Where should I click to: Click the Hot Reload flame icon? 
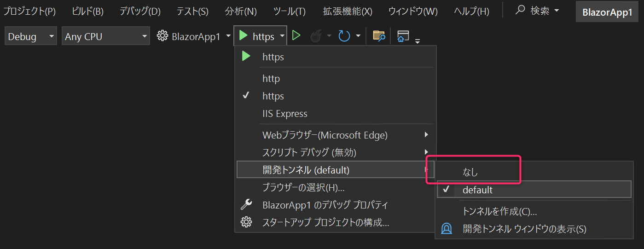click(315, 36)
